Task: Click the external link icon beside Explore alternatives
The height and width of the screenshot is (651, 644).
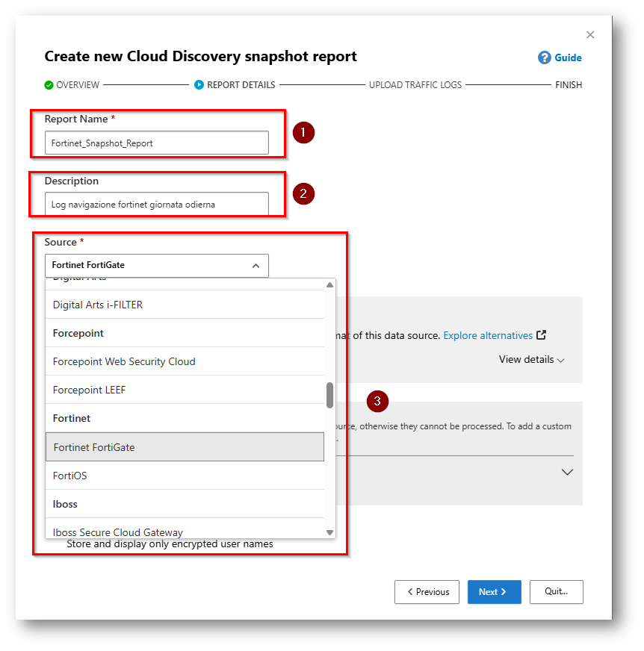Action: [542, 335]
